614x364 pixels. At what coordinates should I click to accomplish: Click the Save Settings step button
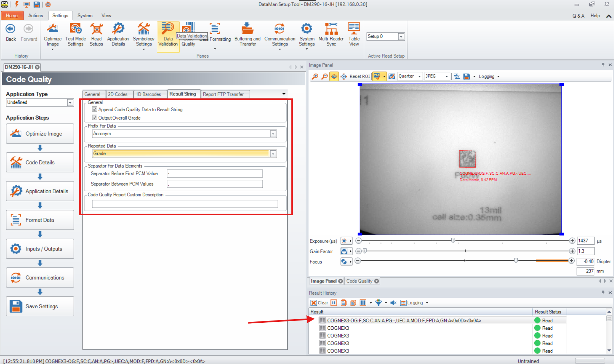coord(40,306)
